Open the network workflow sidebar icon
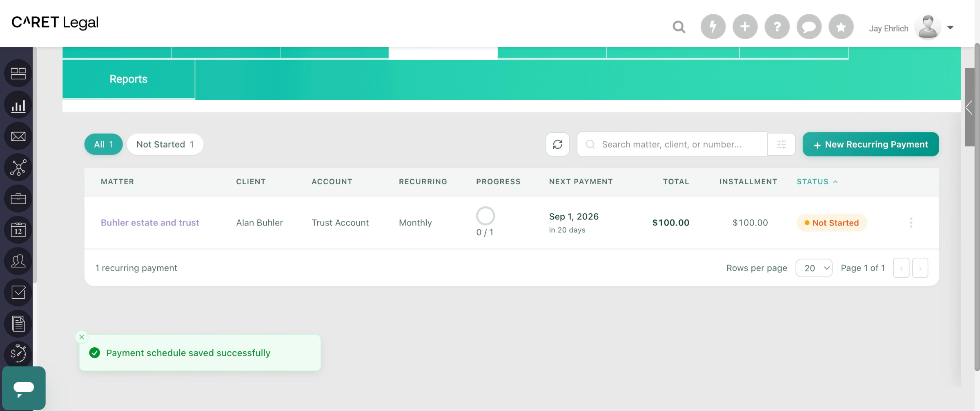This screenshot has width=980, height=411. [x=18, y=168]
